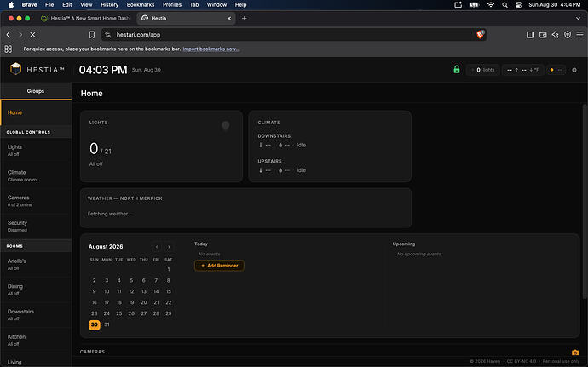Screen dimensions: 588x367
Task: Click the Apple logo menu
Action: click(11, 4)
